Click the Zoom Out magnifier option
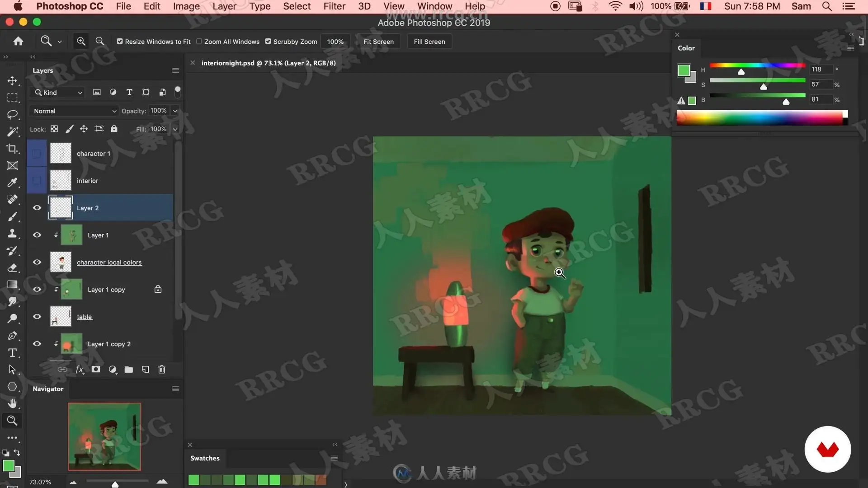Image resolution: width=868 pixels, height=488 pixels. pos(100,41)
